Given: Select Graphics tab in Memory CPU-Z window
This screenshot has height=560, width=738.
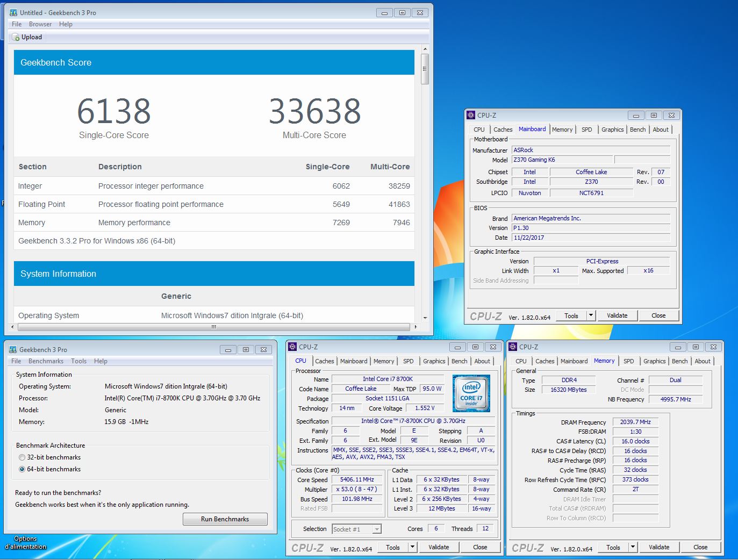Looking at the screenshot, I should [655, 361].
